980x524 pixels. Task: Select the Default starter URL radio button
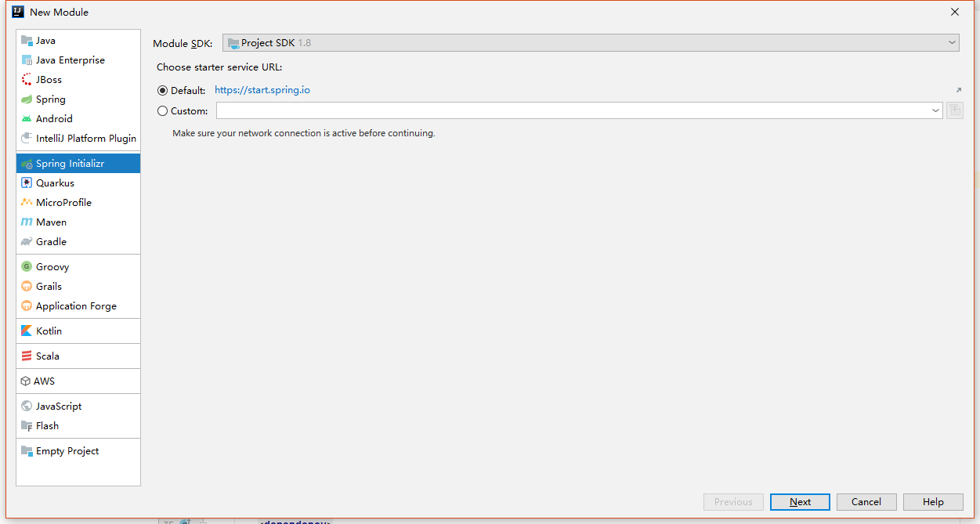(x=163, y=91)
